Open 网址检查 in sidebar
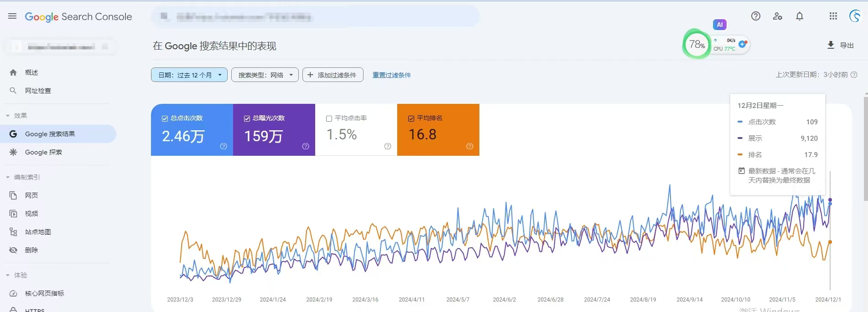The height and width of the screenshot is (312, 868). (38, 91)
